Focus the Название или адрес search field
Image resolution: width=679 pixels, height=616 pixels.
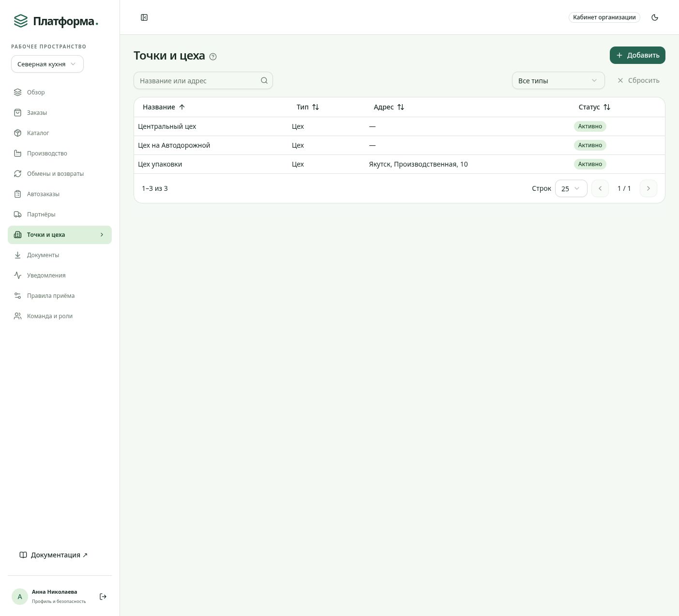203,80
